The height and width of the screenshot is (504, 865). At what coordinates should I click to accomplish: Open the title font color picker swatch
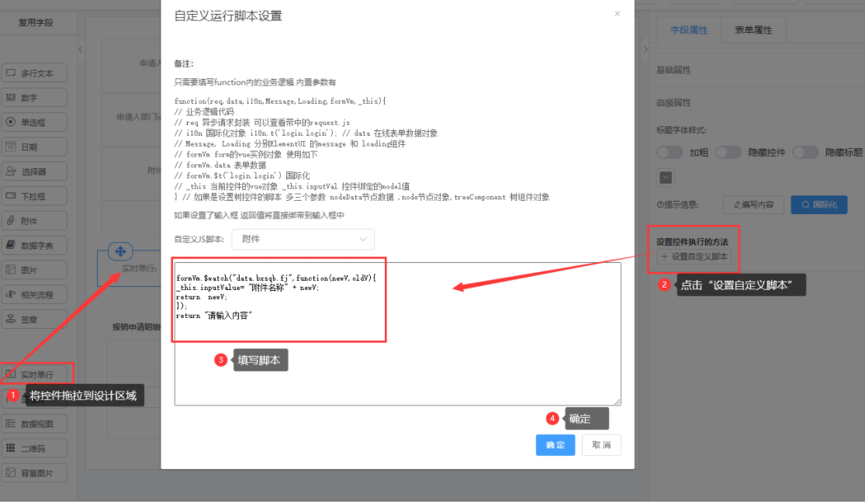[x=666, y=178]
